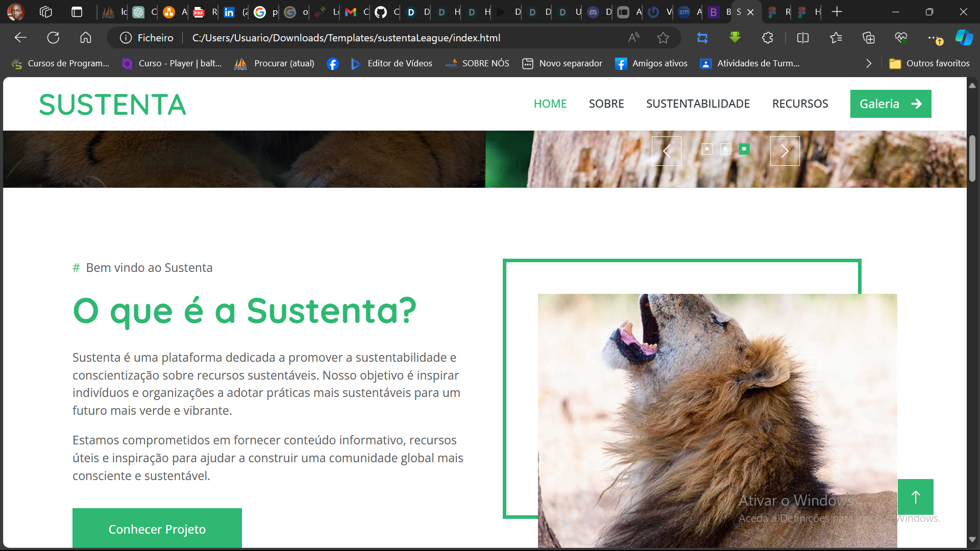The height and width of the screenshot is (551, 980).
Task: Go to the previous carousel slide
Action: click(666, 151)
